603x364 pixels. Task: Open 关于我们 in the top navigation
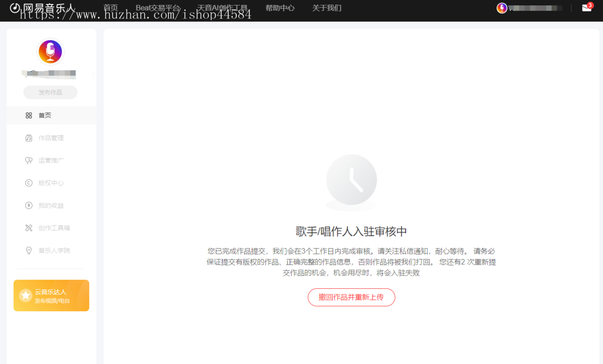327,8
